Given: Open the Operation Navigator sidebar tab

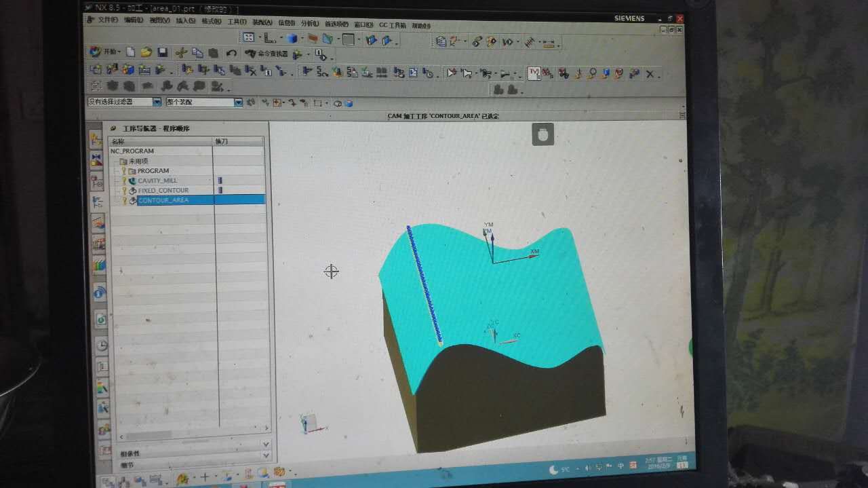Looking at the screenshot, I should 98,202.
